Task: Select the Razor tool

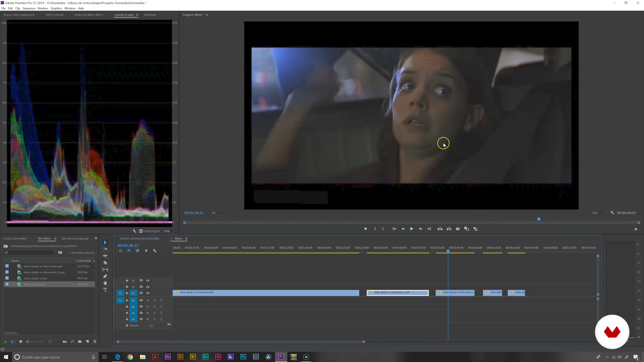Action: (x=105, y=263)
